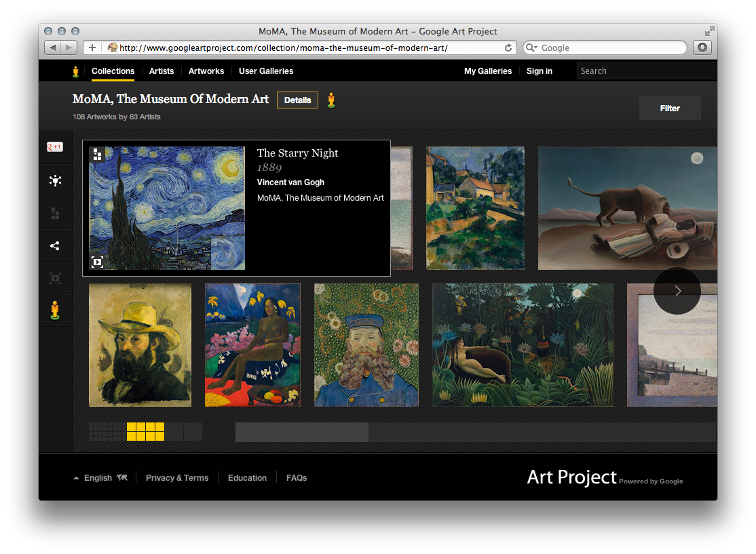Reload the page with the browser refresh icon
Image resolution: width=756 pixels, height=554 pixels.
[x=508, y=47]
